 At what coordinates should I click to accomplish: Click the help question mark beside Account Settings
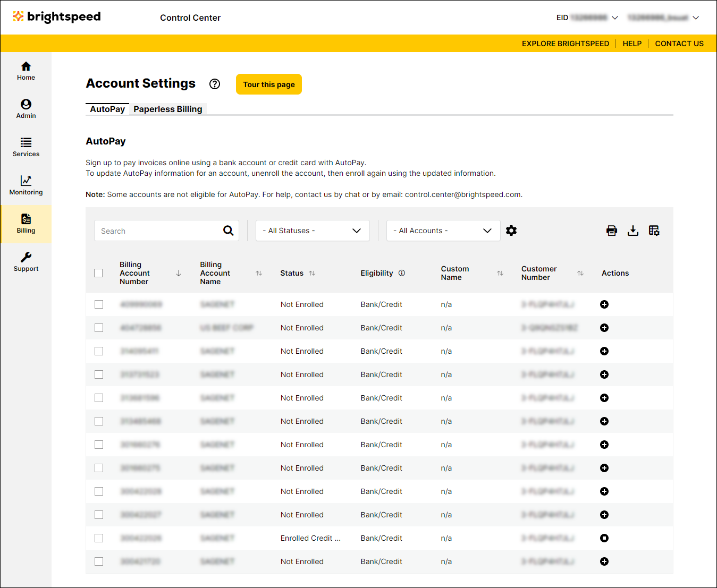215,84
